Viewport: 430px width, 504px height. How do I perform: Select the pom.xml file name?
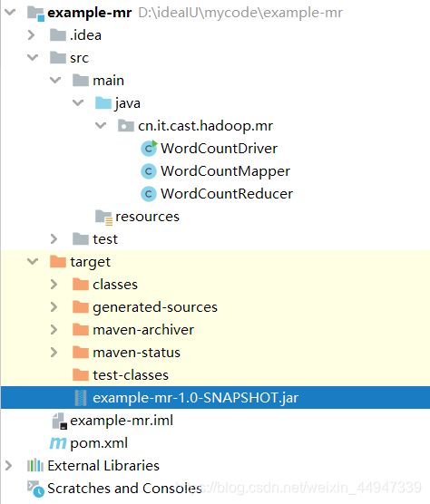coord(99,443)
